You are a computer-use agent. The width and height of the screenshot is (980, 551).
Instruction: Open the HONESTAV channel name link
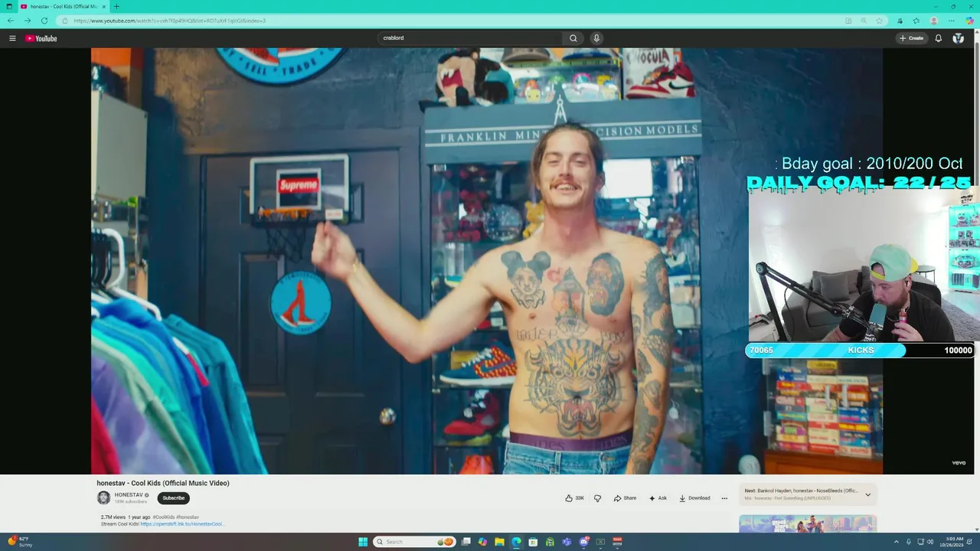(x=129, y=495)
